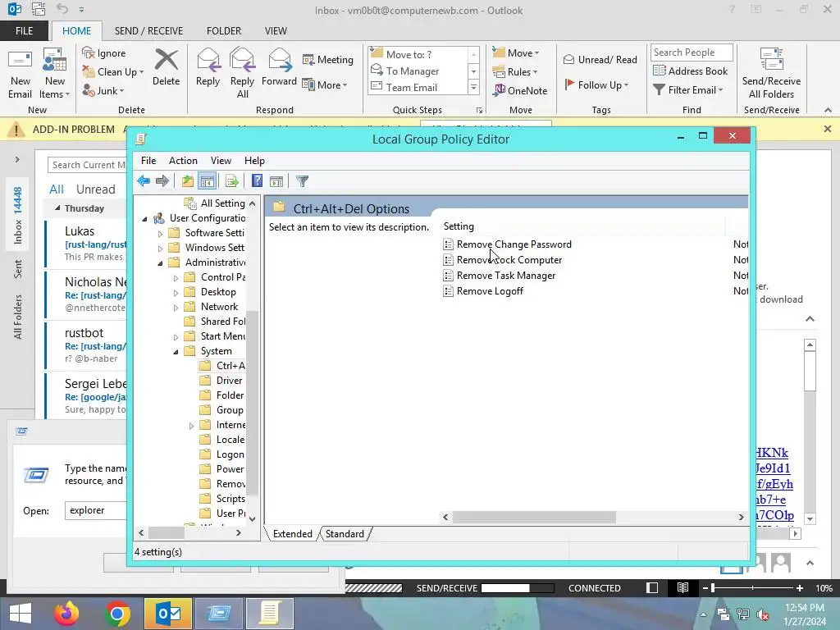
Task: Open the View menu in Group Policy Editor
Action: point(221,161)
